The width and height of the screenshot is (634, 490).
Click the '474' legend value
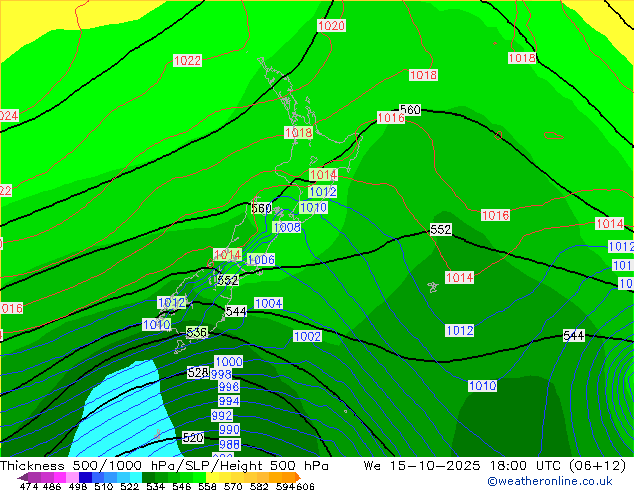pos(28,486)
